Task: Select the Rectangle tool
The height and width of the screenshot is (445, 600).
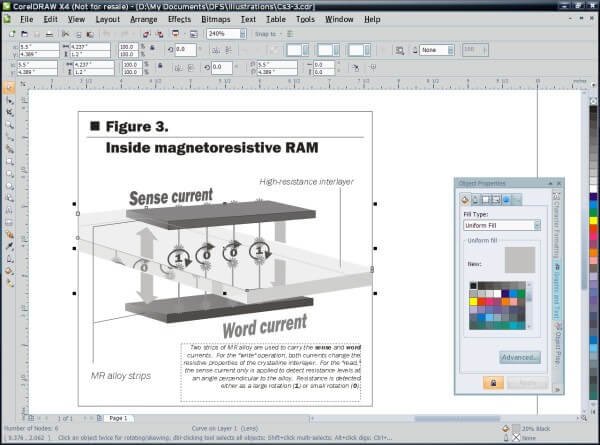Action: coord(10,161)
